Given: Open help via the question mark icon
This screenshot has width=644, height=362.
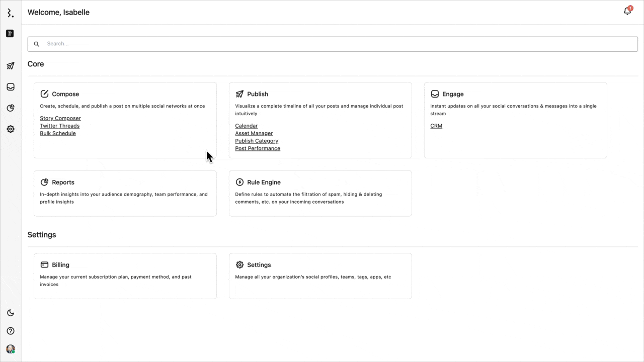Looking at the screenshot, I should tap(11, 331).
